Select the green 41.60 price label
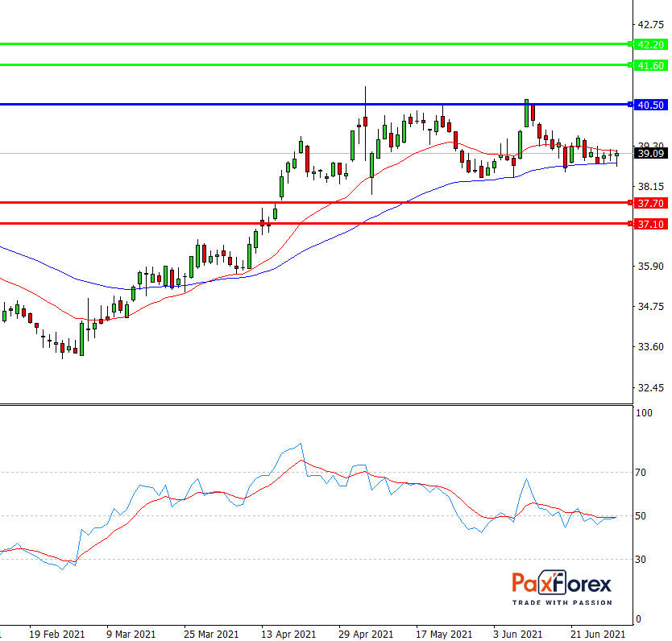The image size is (672, 641). pos(650,65)
